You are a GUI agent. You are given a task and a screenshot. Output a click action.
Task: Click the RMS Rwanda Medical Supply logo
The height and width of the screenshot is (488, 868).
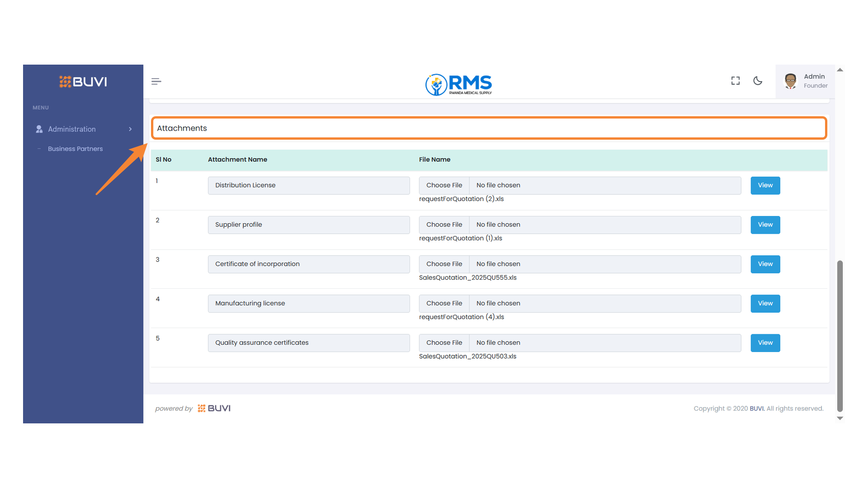click(x=458, y=84)
